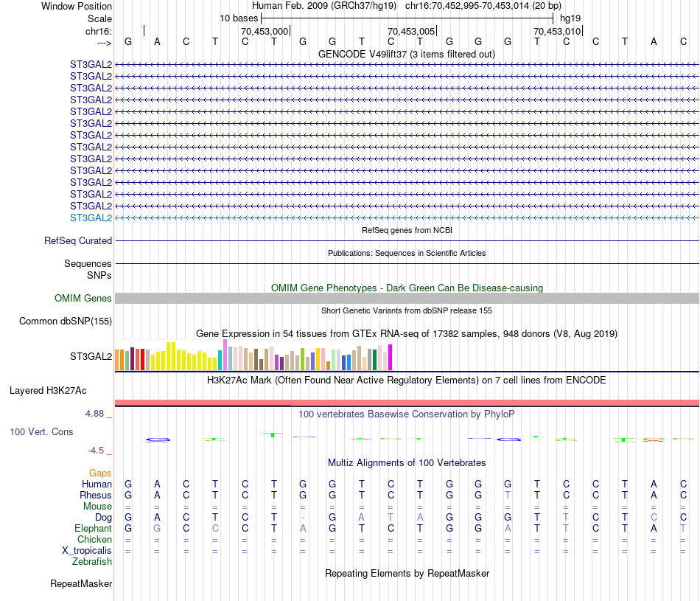Click the light blue ST3GAL2 transcript label

[91, 218]
